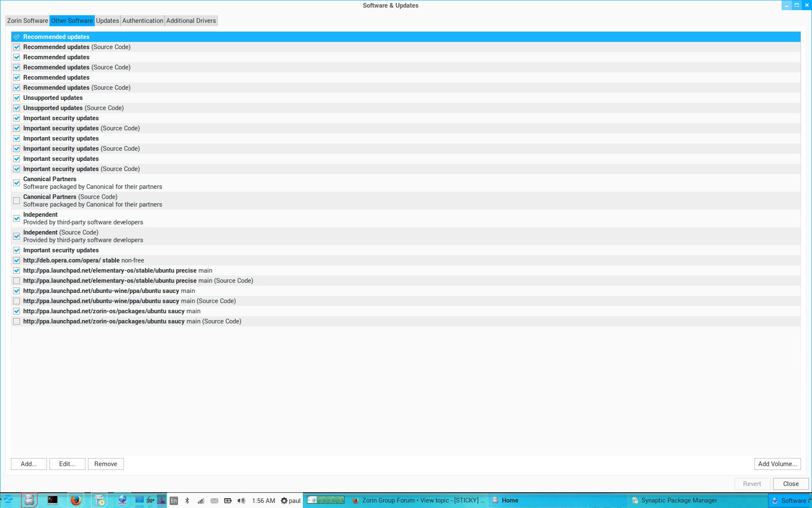Select the Unsupported updates list row
The width and height of the screenshot is (812, 508).
pyautogui.click(x=53, y=98)
